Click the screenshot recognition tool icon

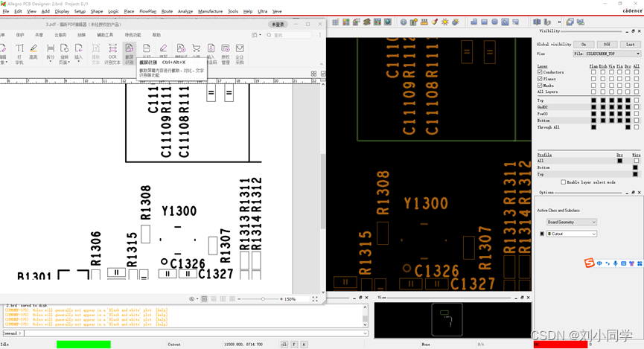(x=130, y=50)
